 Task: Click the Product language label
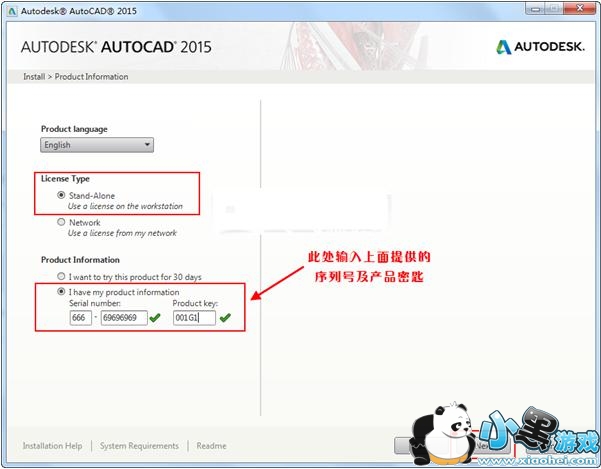point(74,129)
